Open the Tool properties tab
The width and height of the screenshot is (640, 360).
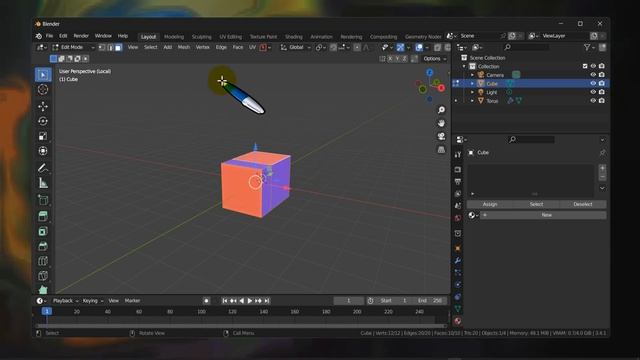click(x=458, y=155)
